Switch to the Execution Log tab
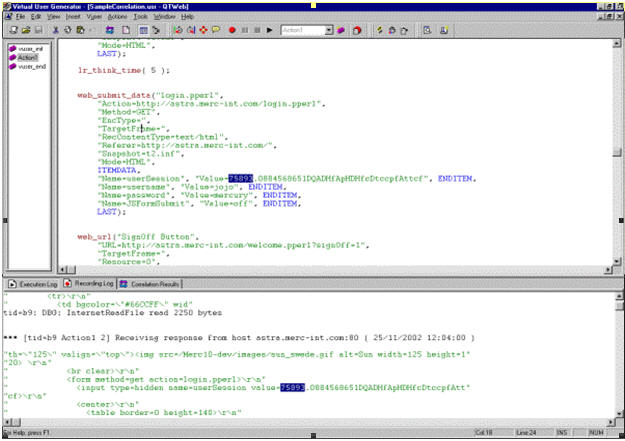This screenshot has width=625, height=441. pos(33,284)
